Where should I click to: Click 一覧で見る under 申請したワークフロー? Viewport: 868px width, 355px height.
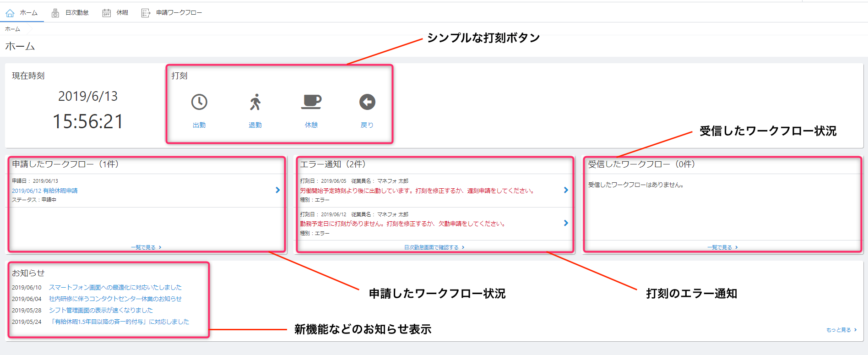pos(146,247)
